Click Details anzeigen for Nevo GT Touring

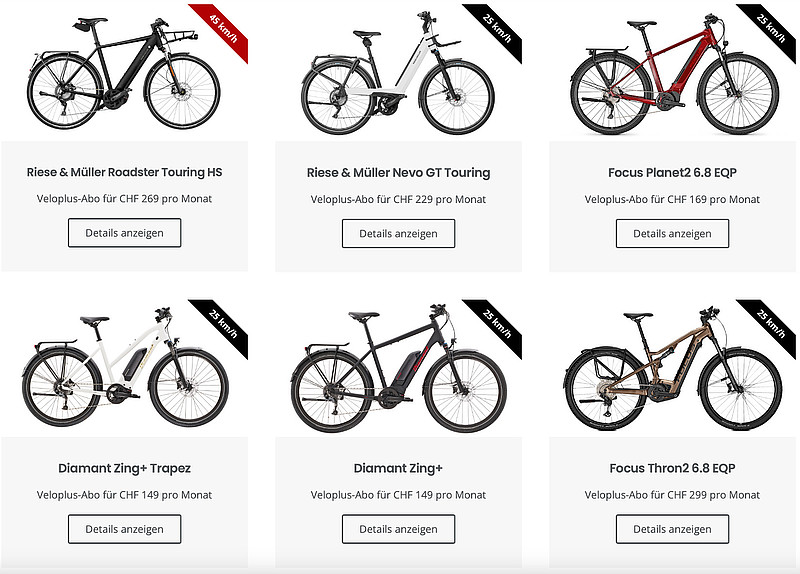click(x=398, y=233)
